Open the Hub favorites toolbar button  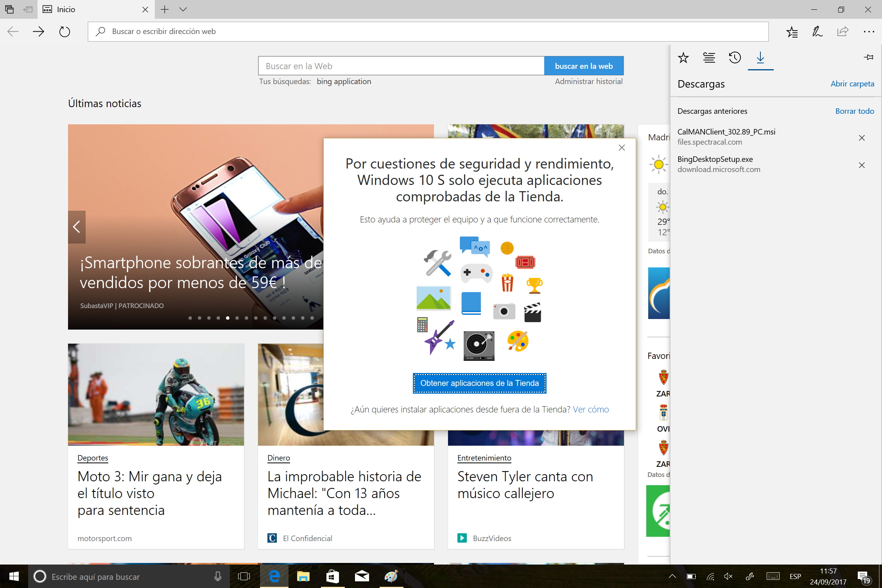click(x=792, y=32)
